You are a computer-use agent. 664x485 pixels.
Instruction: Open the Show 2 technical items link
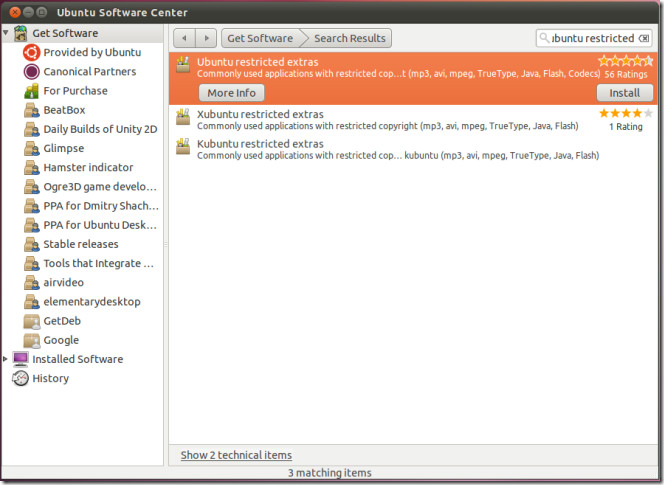point(236,455)
